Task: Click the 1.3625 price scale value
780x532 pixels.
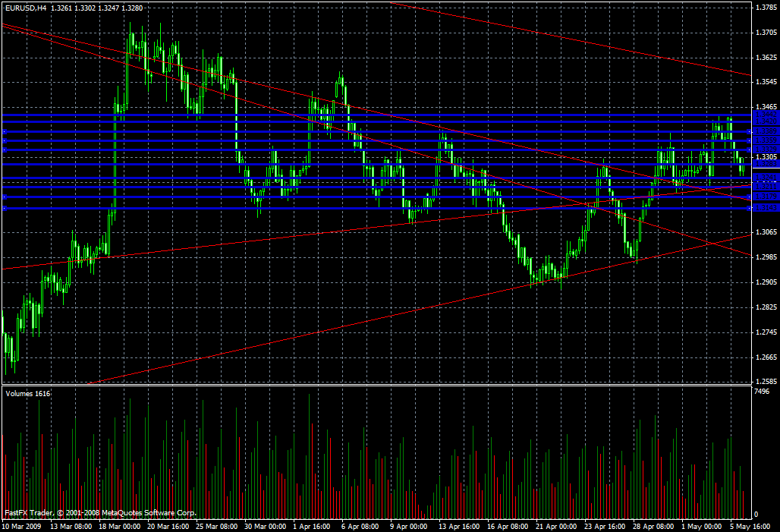Action: point(766,58)
